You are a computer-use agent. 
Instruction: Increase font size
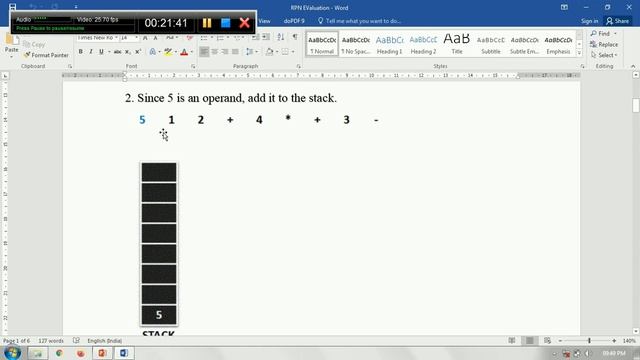click(145, 38)
